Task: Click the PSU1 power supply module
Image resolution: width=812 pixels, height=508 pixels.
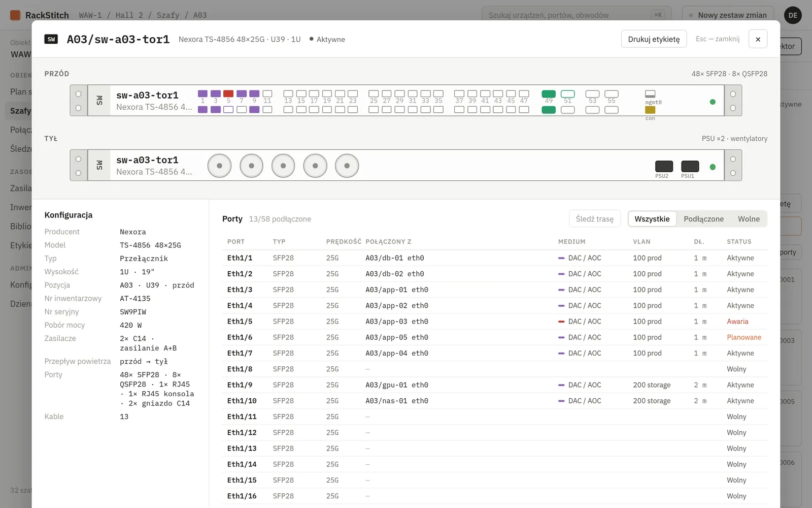Action: point(690,166)
